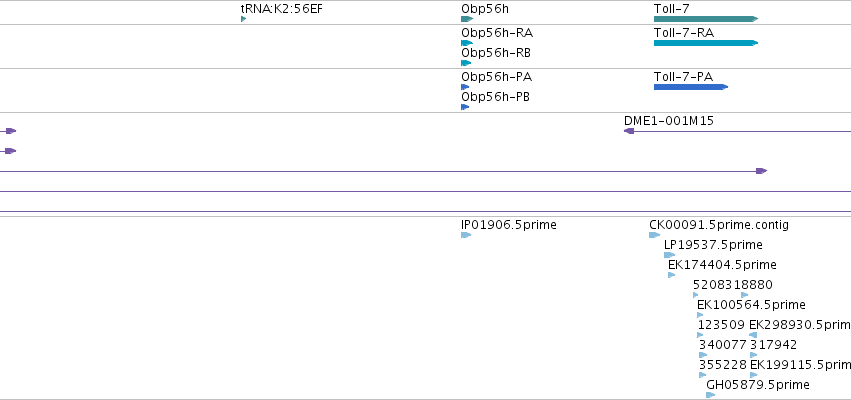Select the Obp56h-PA protein arrow
Screen dimensions: 851x400
(465, 87)
